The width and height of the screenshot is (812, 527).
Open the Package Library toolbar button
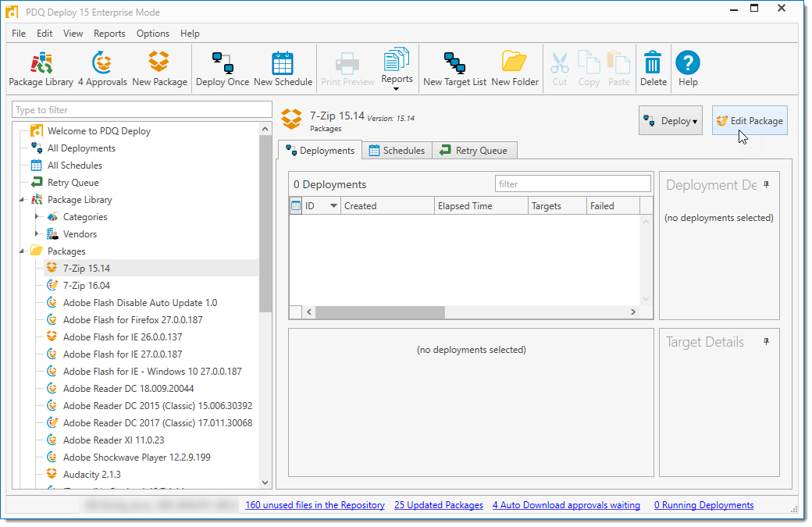[41, 69]
